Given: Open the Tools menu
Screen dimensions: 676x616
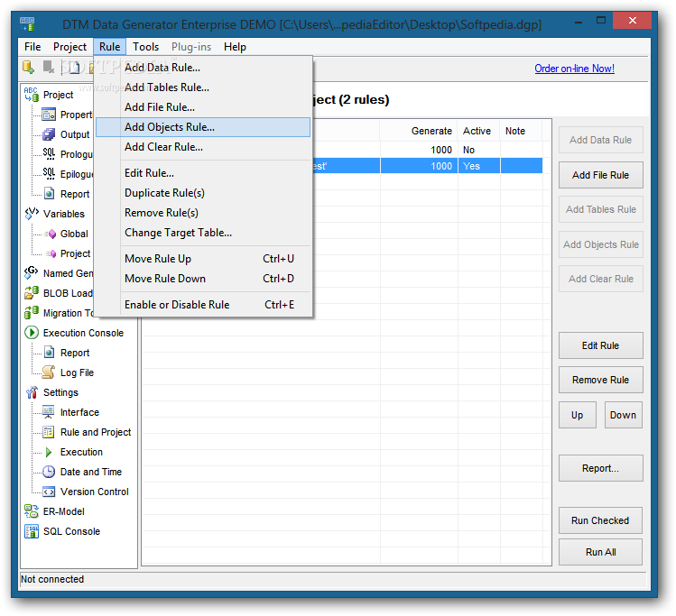Looking at the screenshot, I should click(145, 47).
